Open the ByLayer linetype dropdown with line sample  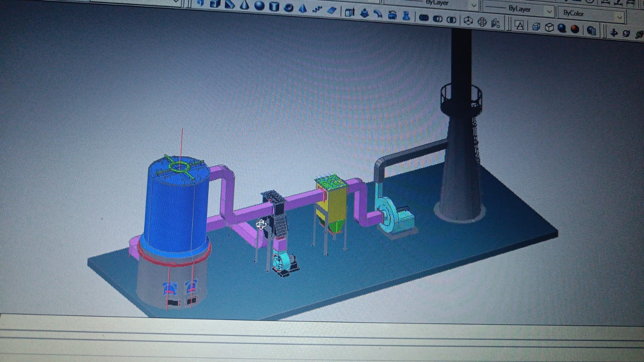(x=519, y=8)
